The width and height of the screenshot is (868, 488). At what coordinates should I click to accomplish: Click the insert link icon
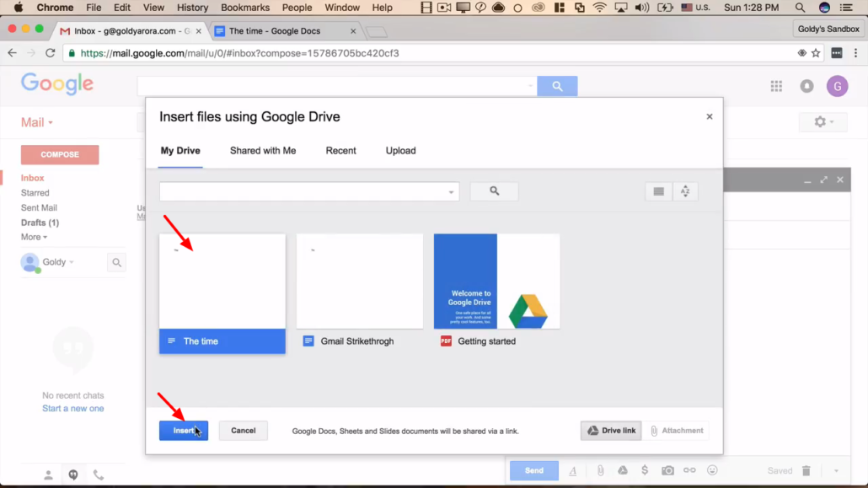689,470
